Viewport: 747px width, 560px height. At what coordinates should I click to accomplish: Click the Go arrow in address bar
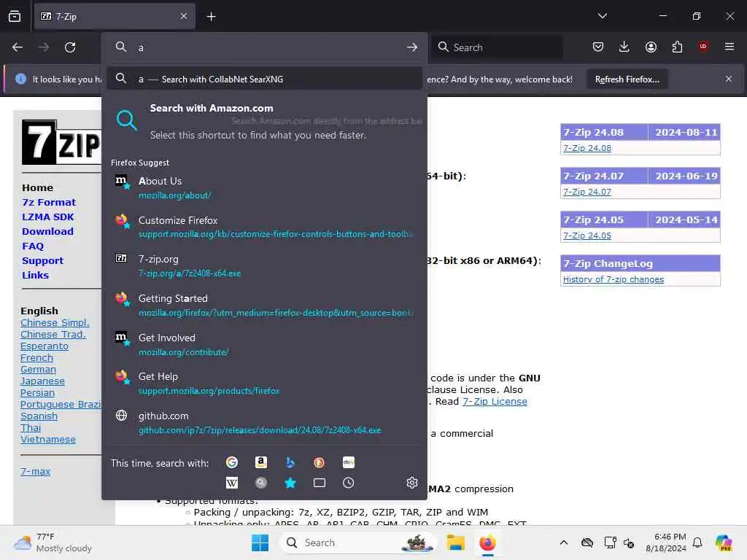tap(412, 47)
